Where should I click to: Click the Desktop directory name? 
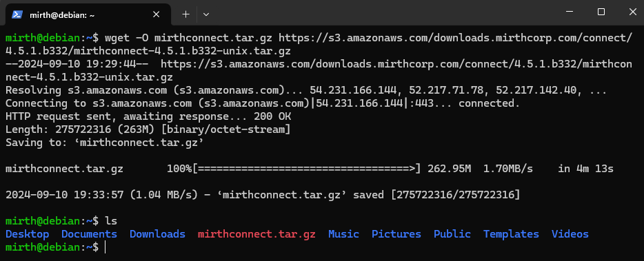point(28,234)
